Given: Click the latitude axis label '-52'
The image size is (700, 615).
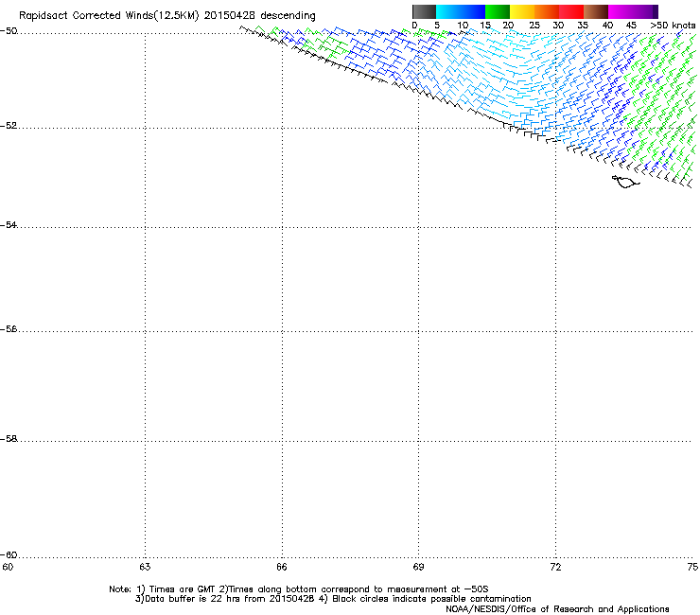Looking at the screenshot, I should pyautogui.click(x=9, y=126).
